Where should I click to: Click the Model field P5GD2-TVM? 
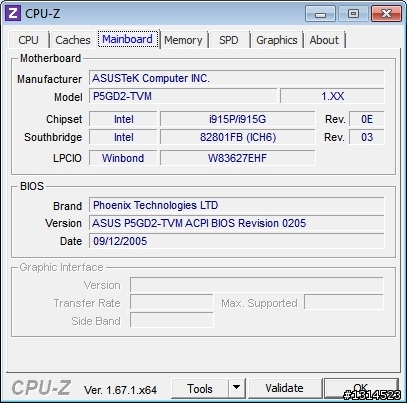[x=183, y=96]
